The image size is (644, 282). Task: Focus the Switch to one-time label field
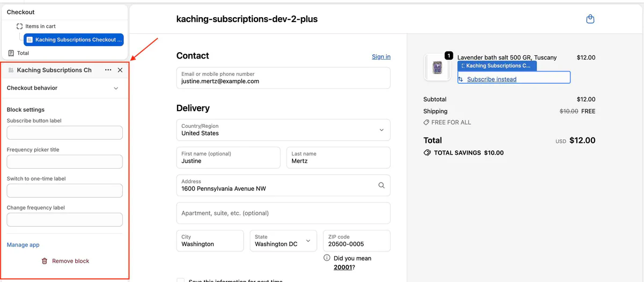[65, 191]
